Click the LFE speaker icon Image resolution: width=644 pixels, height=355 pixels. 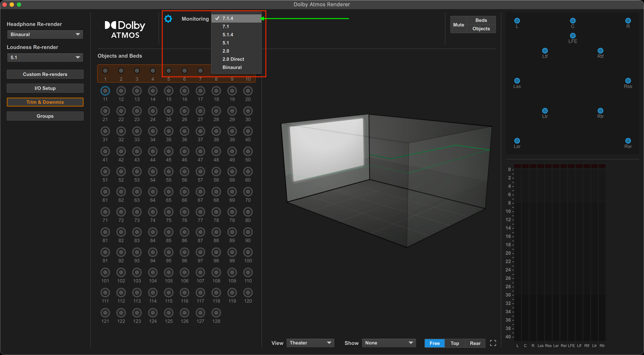click(572, 36)
